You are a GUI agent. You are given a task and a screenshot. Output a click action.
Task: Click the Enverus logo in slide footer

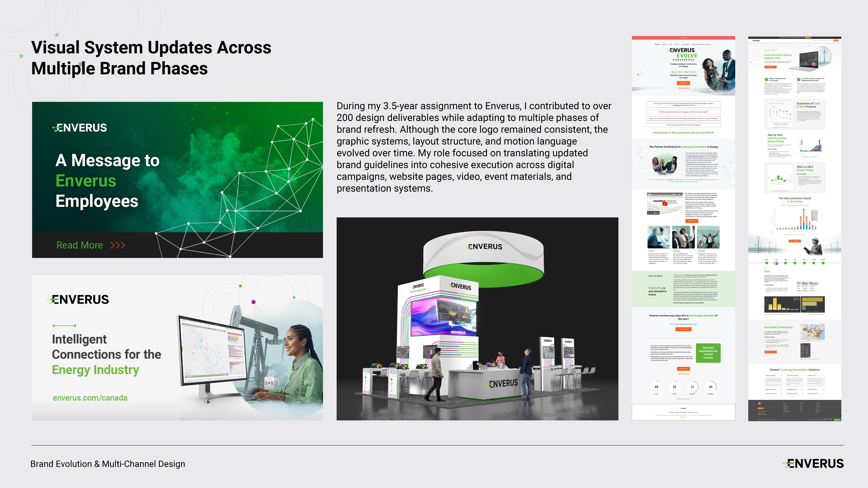click(x=813, y=463)
